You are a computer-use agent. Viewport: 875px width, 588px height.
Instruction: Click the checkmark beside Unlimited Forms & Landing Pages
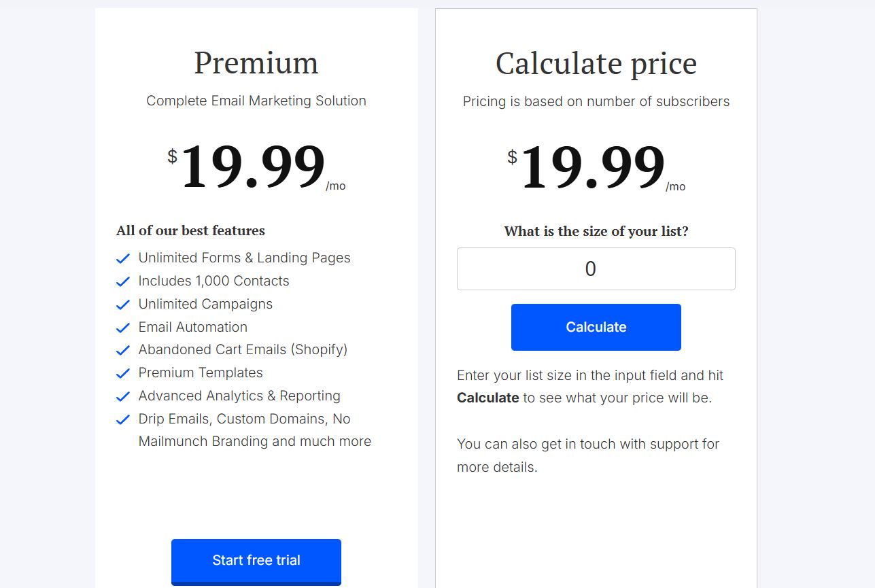coord(123,258)
